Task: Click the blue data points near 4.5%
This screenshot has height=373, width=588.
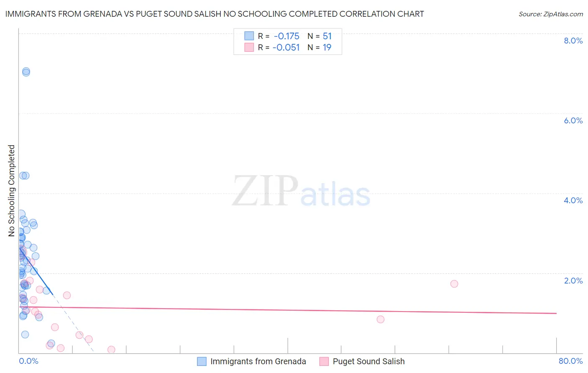Action: (x=24, y=175)
